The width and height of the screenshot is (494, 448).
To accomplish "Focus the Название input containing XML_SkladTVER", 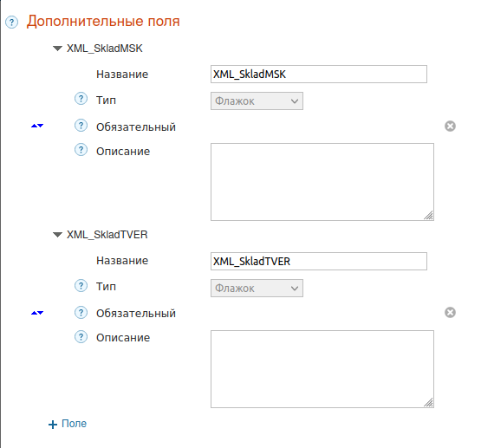I will point(319,261).
